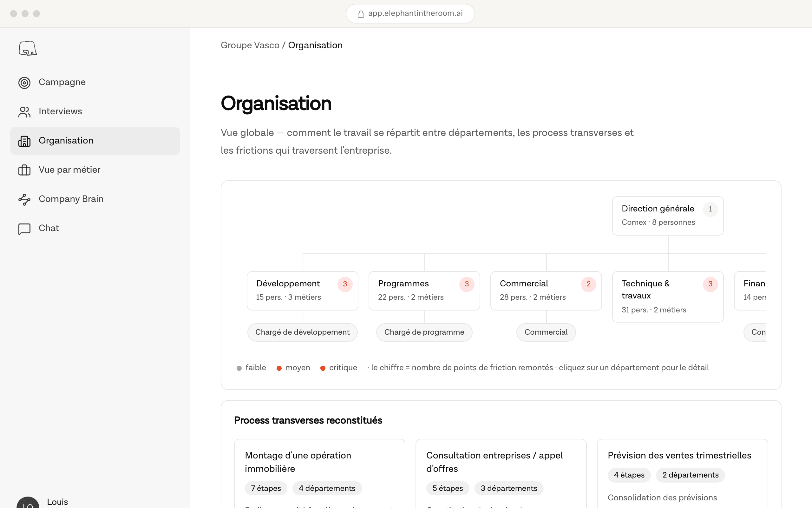Click the 7 étapes tag
Image resolution: width=812 pixels, height=508 pixels.
[266, 489]
